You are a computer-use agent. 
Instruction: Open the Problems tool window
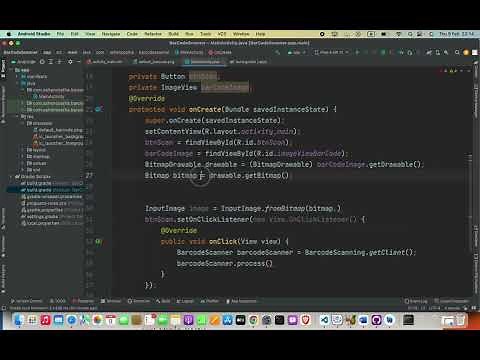pyautogui.click(x=83, y=301)
